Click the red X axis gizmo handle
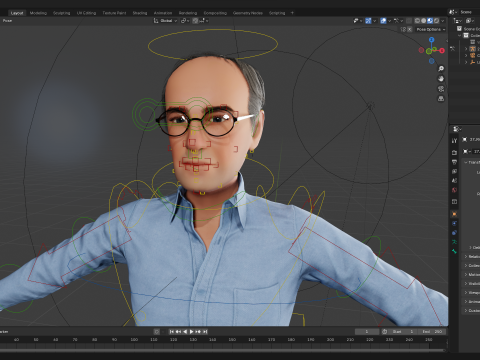The image size is (480, 360). (442, 51)
